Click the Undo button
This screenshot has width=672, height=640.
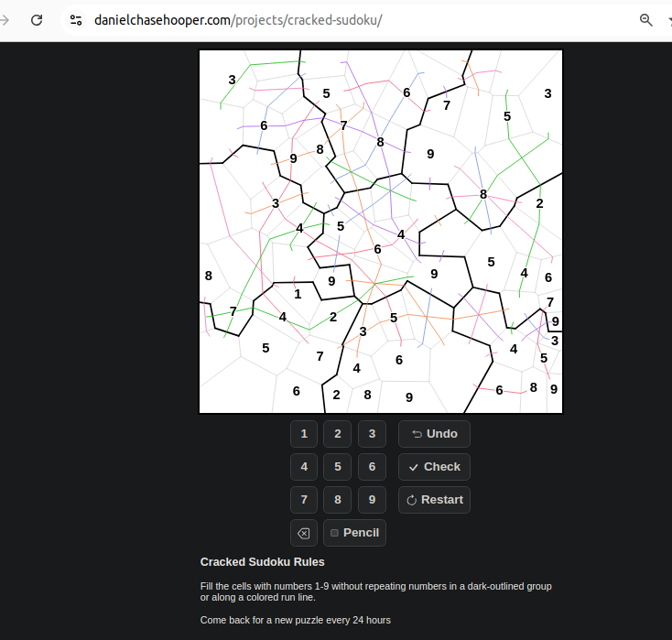pos(434,434)
